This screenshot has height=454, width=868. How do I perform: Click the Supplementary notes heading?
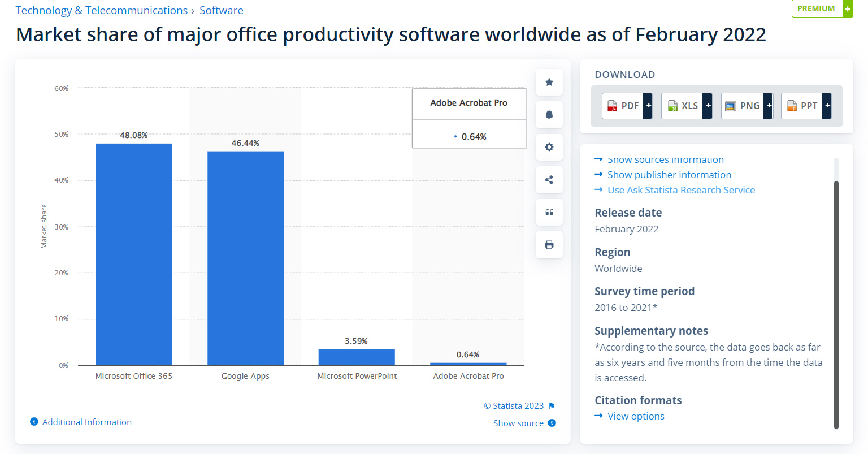[x=651, y=331]
